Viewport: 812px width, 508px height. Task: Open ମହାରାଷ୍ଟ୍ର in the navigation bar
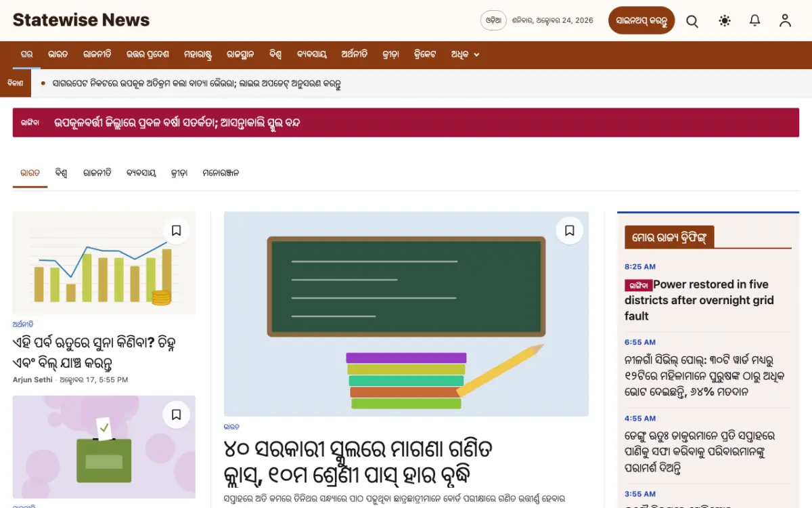pyautogui.click(x=198, y=54)
